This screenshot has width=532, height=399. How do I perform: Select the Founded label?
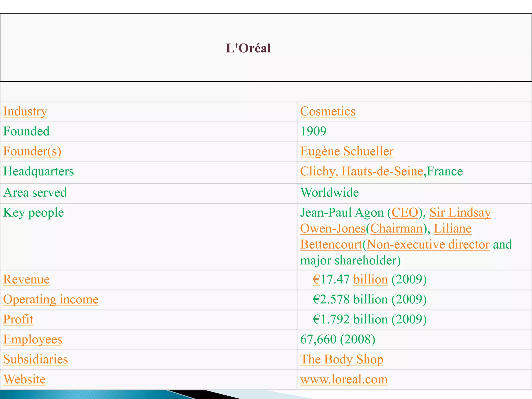26,131
